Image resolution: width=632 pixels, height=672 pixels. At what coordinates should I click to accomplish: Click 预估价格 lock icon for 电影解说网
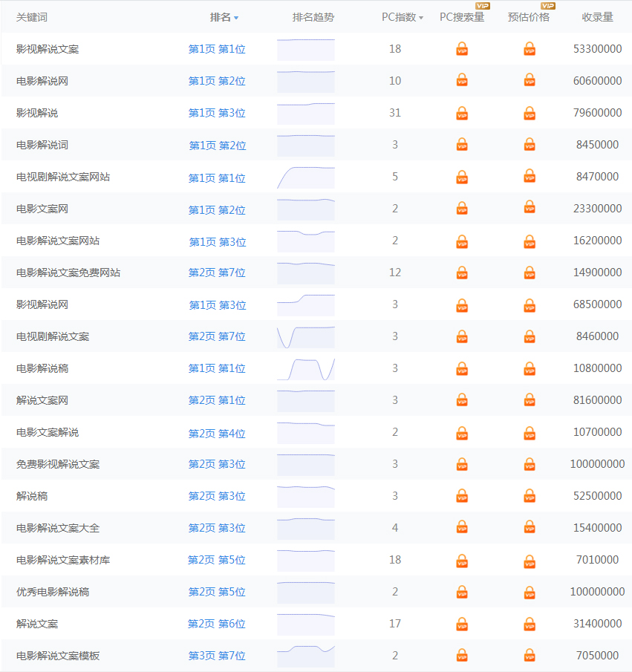pyautogui.click(x=530, y=80)
